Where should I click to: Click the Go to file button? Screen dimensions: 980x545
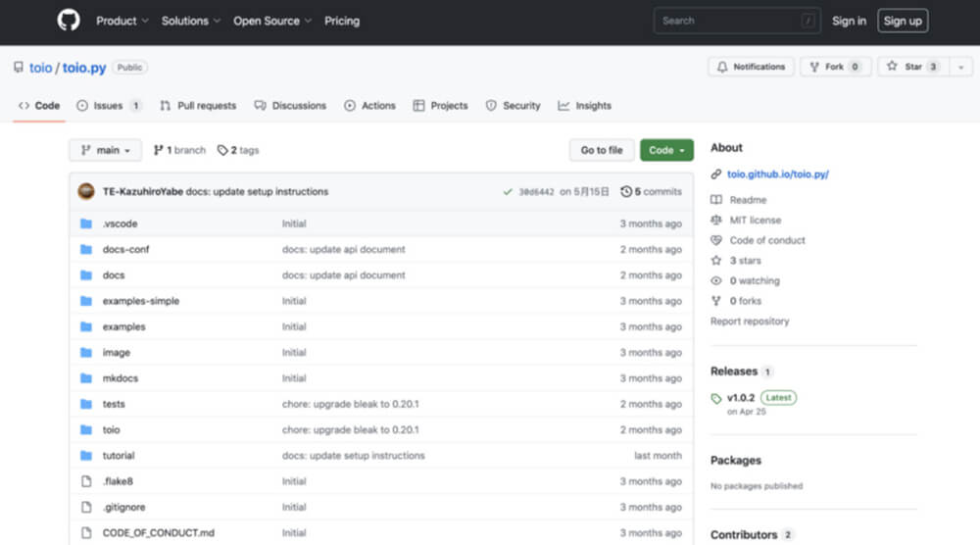tap(602, 150)
